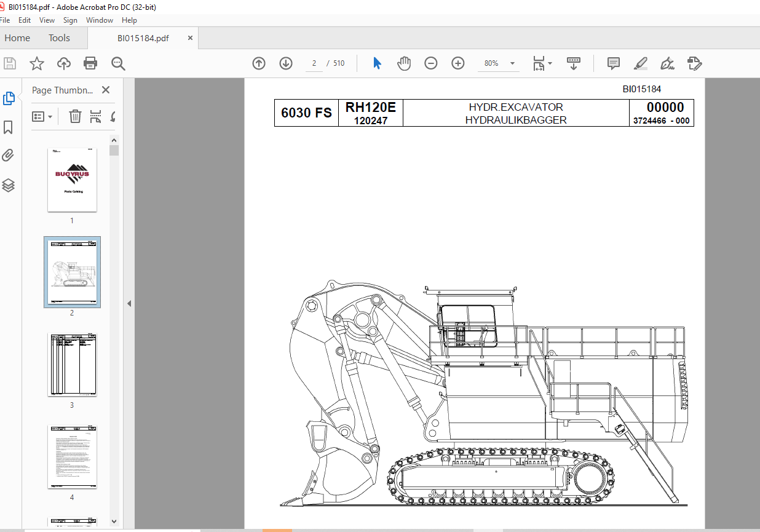The width and height of the screenshot is (760, 532).
Task: Click the 00000 number in header table
Action: [x=665, y=108]
